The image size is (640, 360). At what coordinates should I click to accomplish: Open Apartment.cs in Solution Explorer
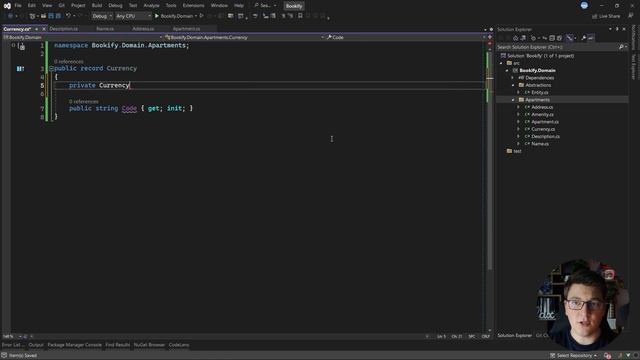point(544,122)
